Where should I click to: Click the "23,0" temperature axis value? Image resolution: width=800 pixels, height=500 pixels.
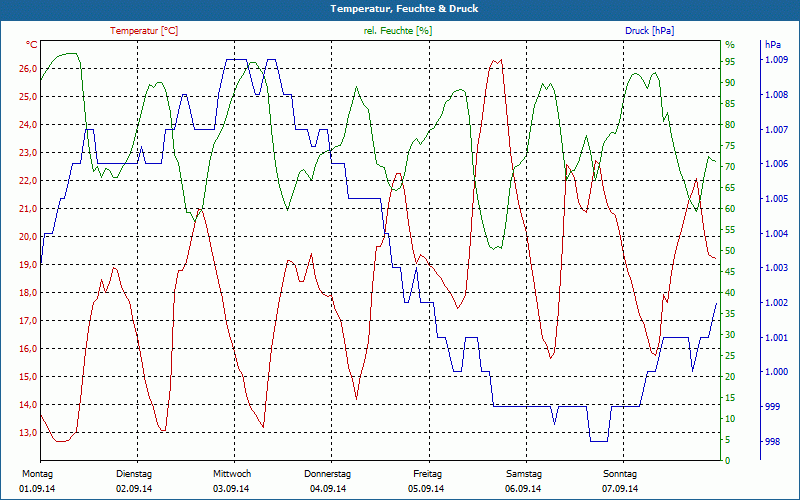28,153
